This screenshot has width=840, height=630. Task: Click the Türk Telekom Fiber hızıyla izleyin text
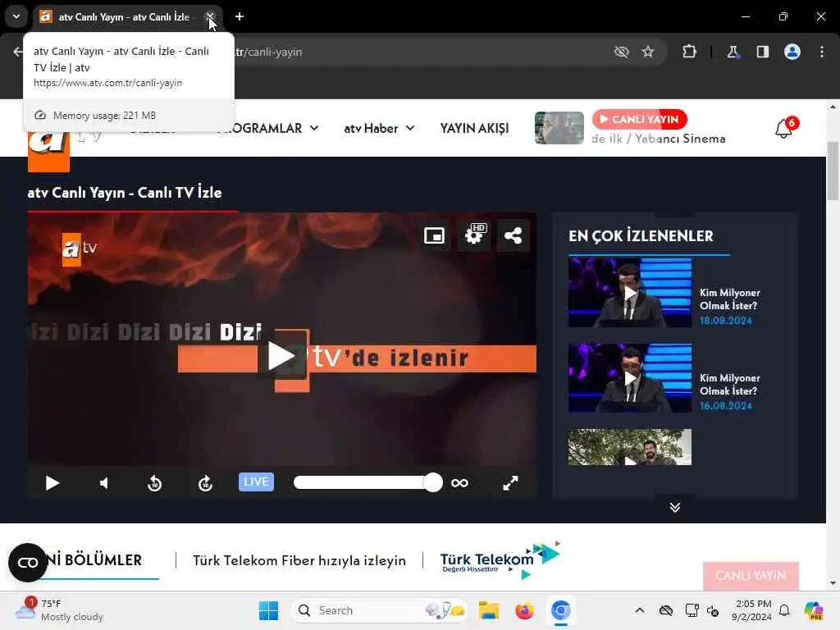pos(299,560)
